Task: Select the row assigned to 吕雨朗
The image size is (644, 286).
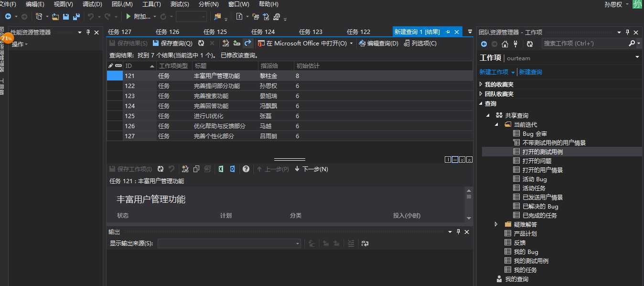Action: pyautogui.click(x=290, y=136)
